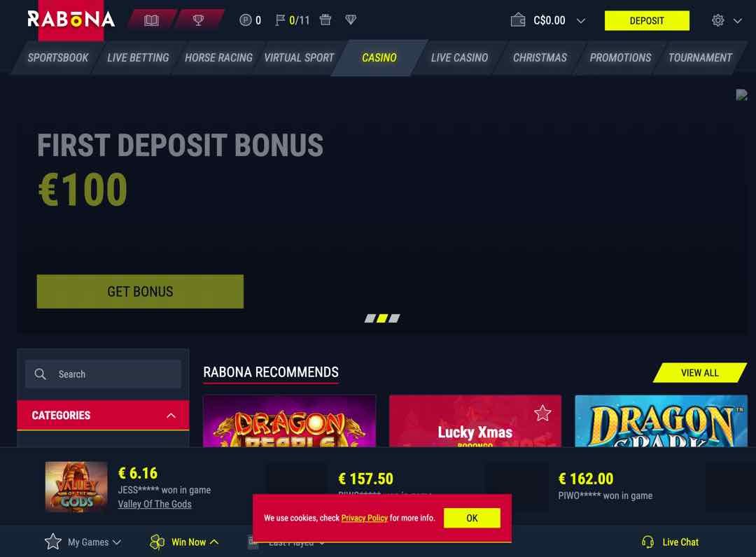Open the flag challenges counter icon
Image resolution: width=756 pixels, height=557 pixels.
coord(279,20)
